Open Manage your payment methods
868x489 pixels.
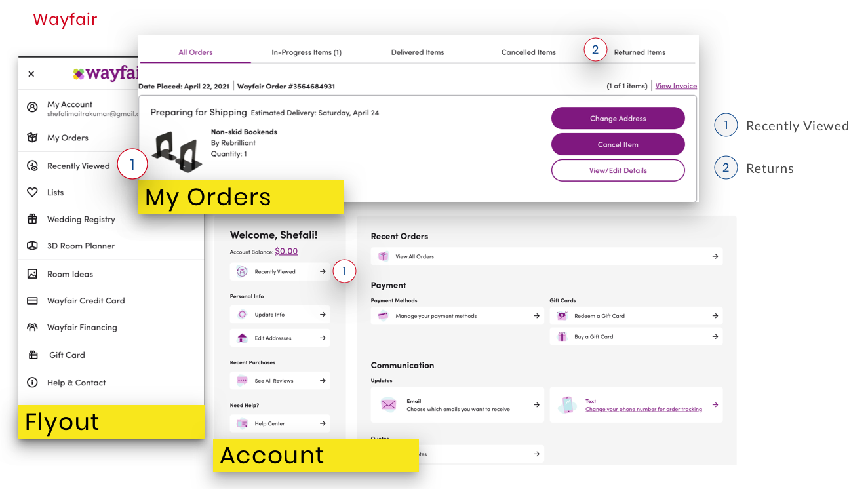(458, 316)
